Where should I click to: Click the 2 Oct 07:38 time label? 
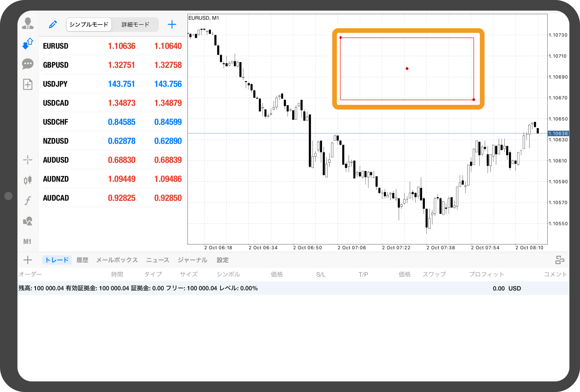(x=440, y=248)
